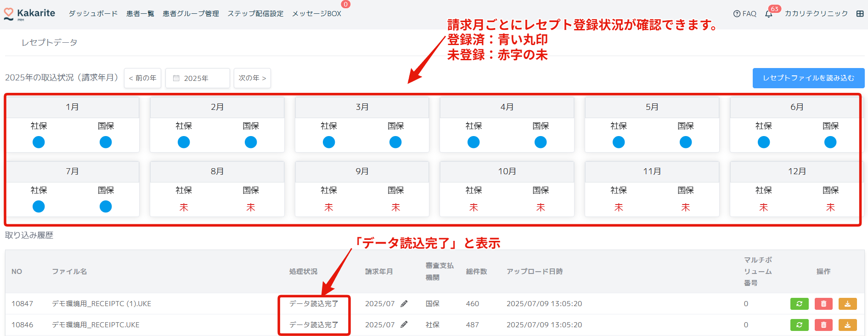The width and height of the screenshot is (868, 336).
Task: Open the FAQ help link
Action: 745,14
